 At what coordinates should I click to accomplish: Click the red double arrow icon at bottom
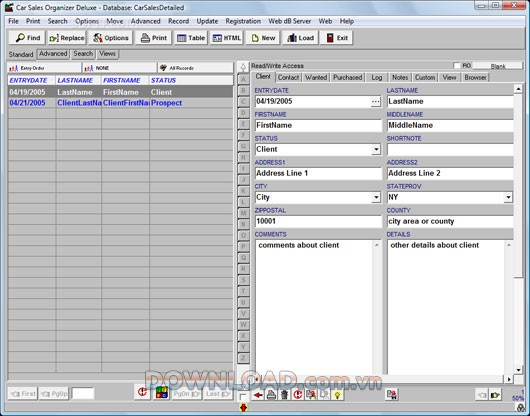(x=243, y=408)
